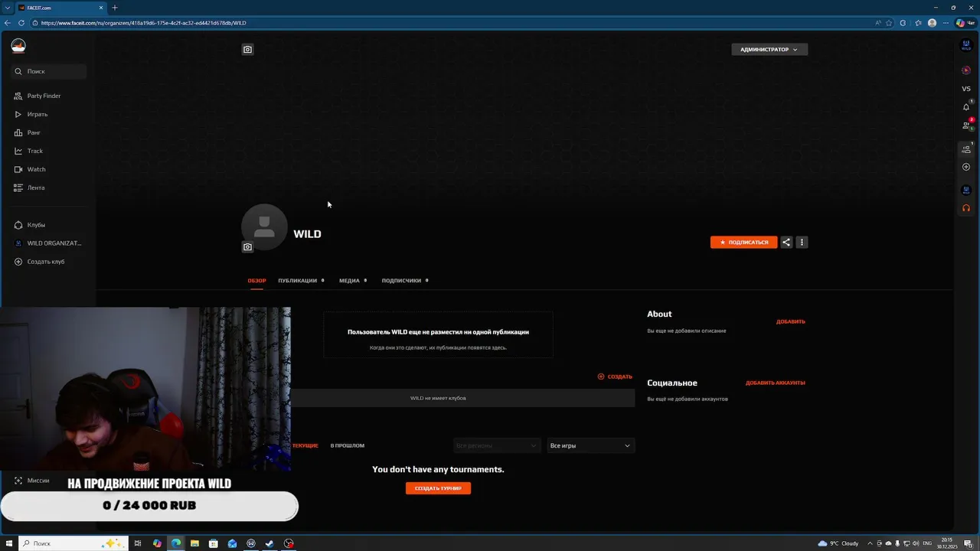
Task: Switch to the Публикации tab
Action: point(301,281)
